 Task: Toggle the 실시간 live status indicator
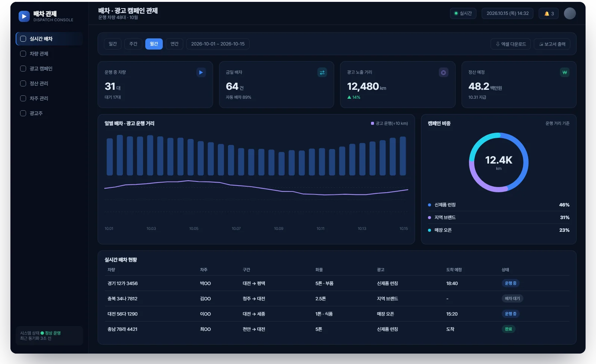tap(463, 13)
